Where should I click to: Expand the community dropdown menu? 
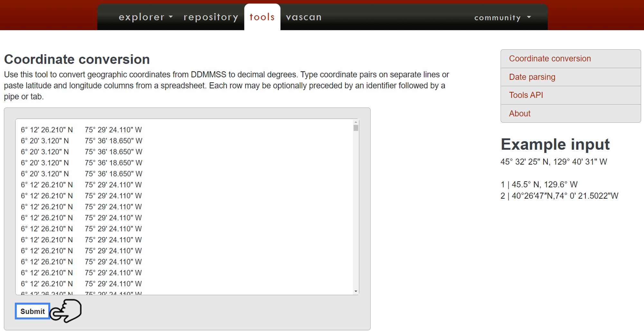tap(502, 17)
